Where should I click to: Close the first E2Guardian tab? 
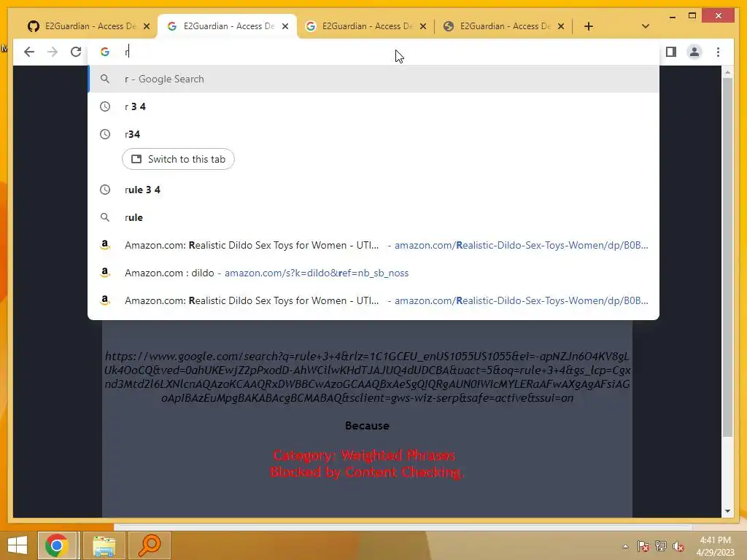click(x=147, y=26)
